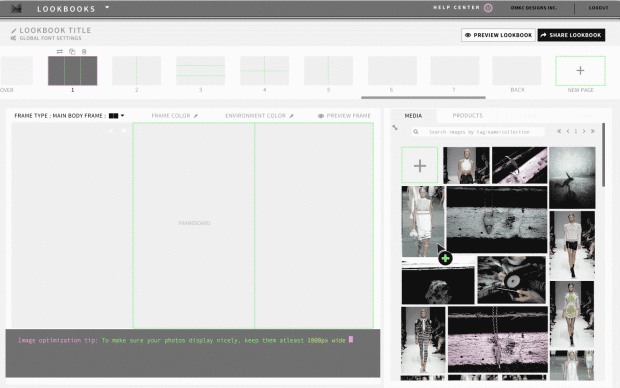The width and height of the screenshot is (620, 388).
Task: Click the swap-page arrows icon above page 1
Action: coord(60,51)
